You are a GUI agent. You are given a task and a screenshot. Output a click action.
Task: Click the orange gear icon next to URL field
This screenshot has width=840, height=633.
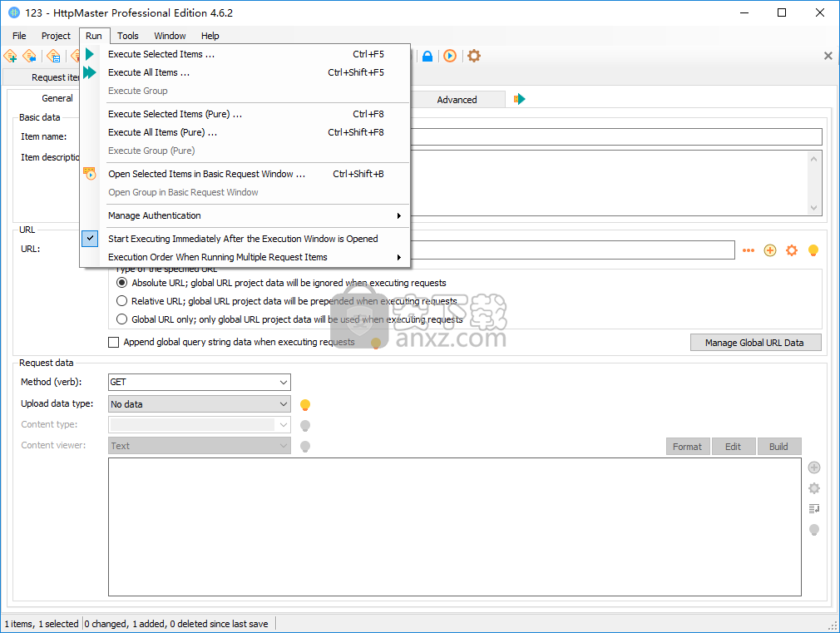(792, 250)
